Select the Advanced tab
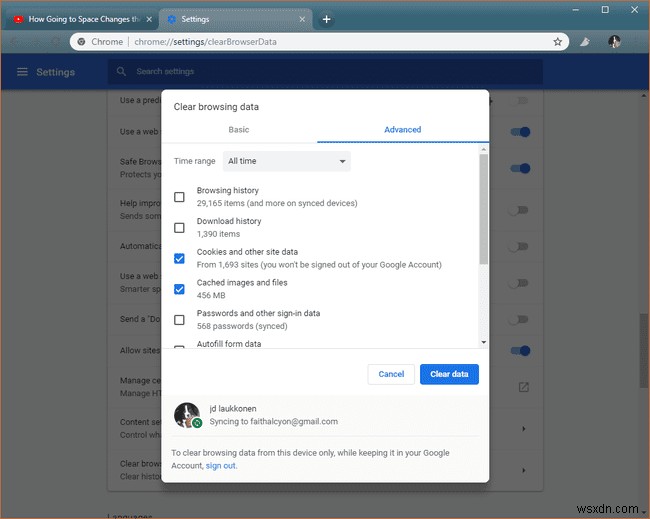 pos(403,130)
